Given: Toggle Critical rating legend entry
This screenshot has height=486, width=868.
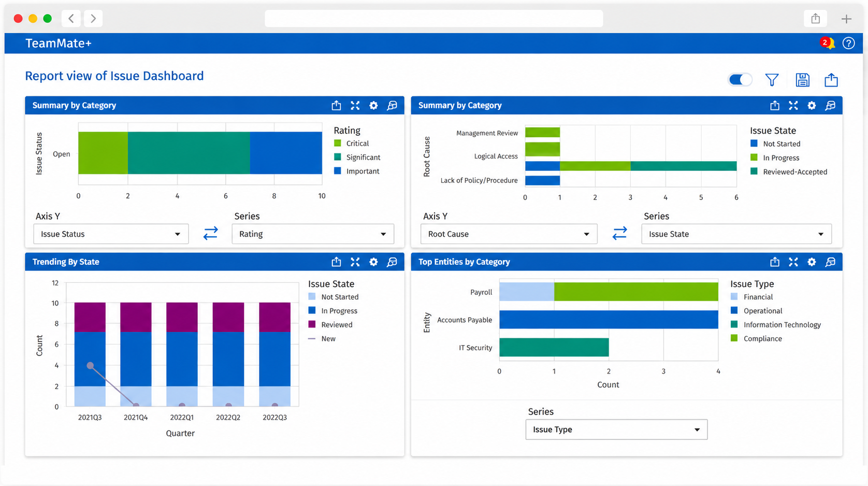Looking at the screenshot, I should [352, 144].
